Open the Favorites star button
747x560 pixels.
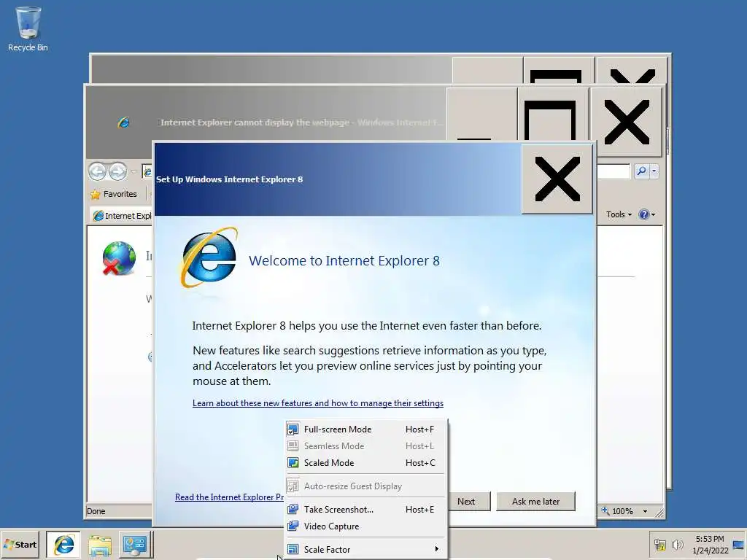pos(114,194)
